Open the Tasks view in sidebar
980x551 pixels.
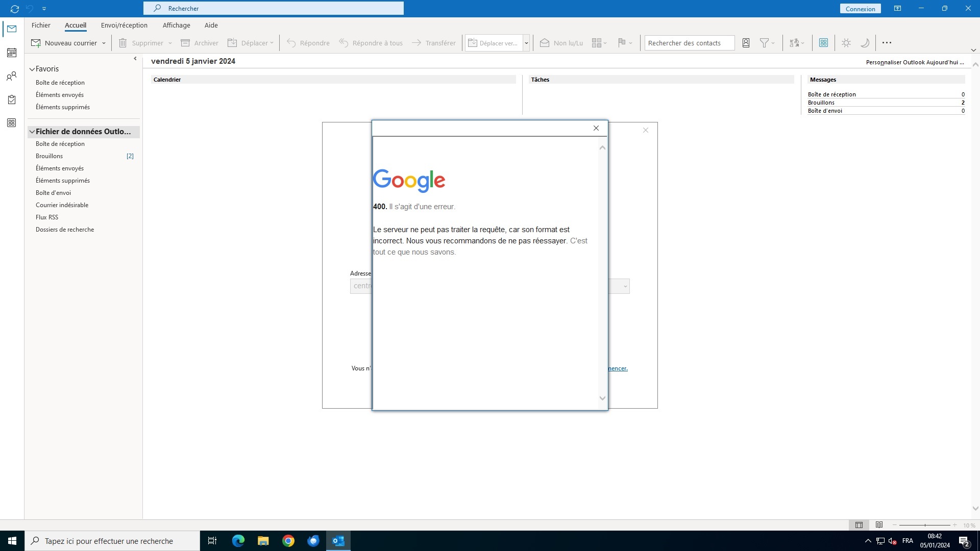pos(11,99)
